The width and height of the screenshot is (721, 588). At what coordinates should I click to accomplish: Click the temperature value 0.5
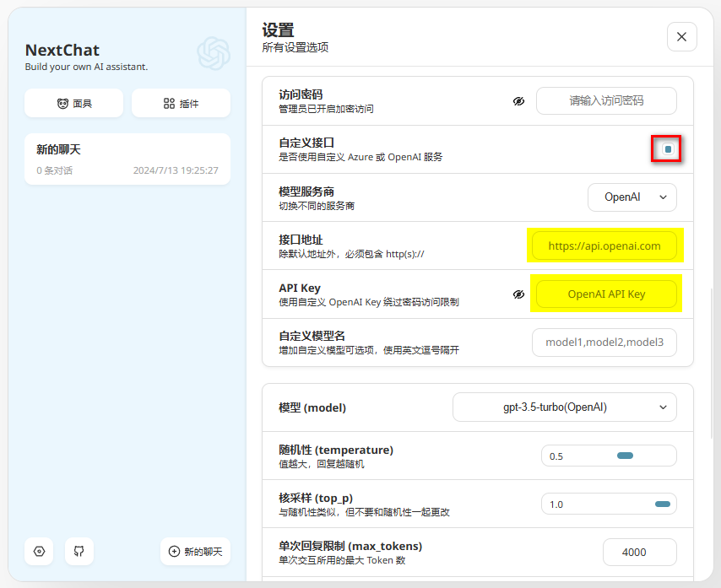(x=556, y=456)
